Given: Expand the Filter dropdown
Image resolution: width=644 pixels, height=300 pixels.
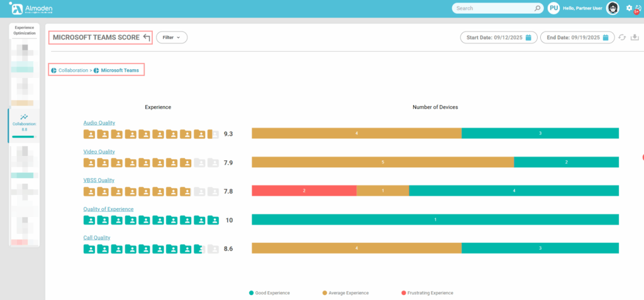Looking at the screenshot, I should pyautogui.click(x=172, y=38).
